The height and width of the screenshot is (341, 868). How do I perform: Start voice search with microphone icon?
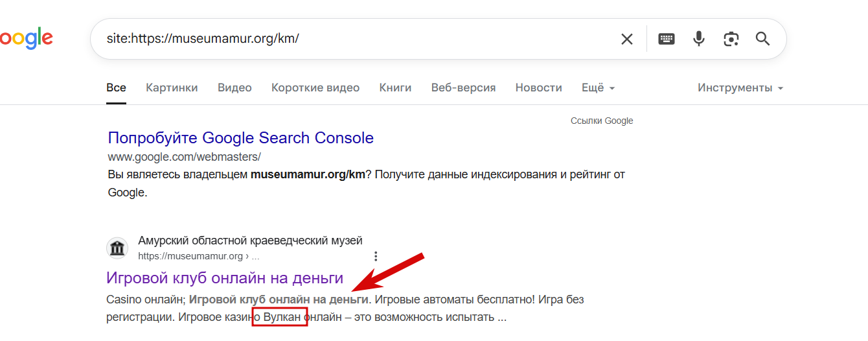point(698,39)
